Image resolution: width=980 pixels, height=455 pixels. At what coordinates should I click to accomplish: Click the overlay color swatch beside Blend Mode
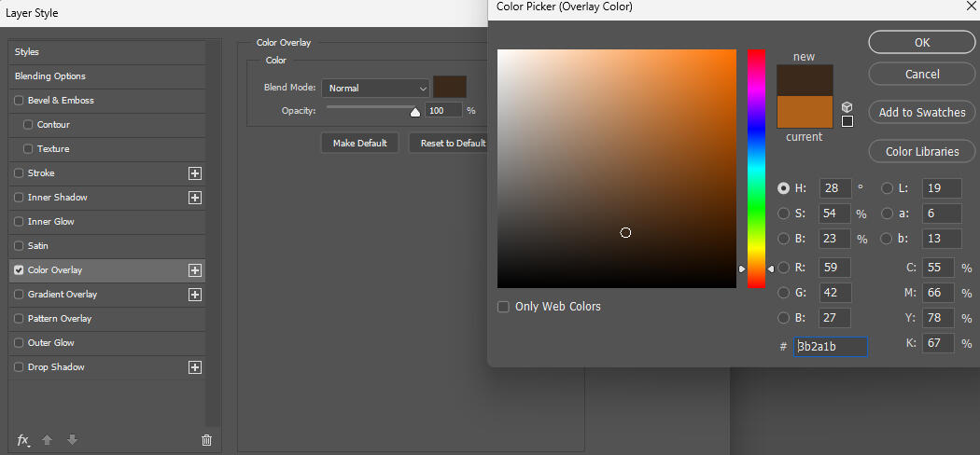pyautogui.click(x=449, y=88)
